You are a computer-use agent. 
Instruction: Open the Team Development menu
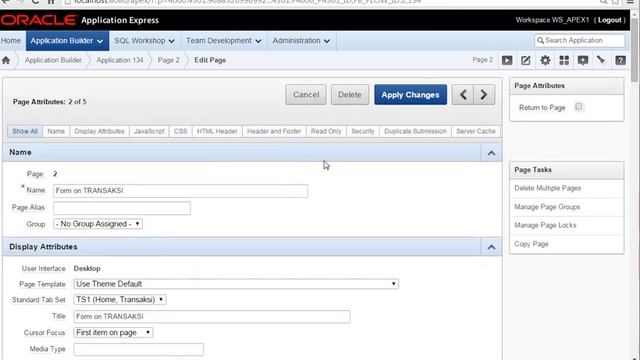click(224, 41)
